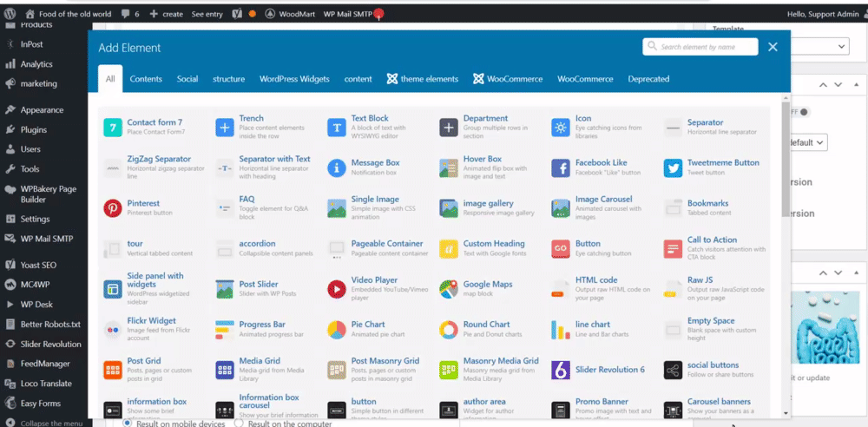868x427 pixels.
Task: Add the Message Box info icon element
Action: pos(337,168)
